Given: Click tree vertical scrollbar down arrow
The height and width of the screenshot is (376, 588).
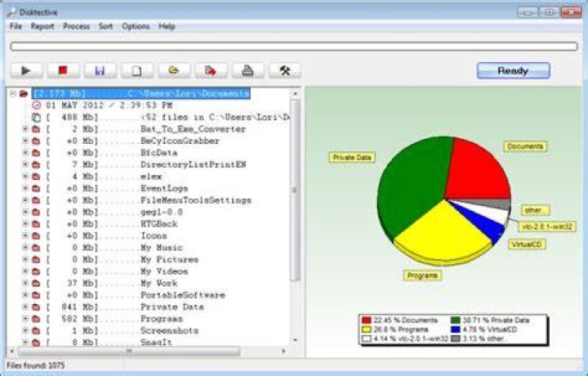Looking at the screenshot, I should [295, 340].
